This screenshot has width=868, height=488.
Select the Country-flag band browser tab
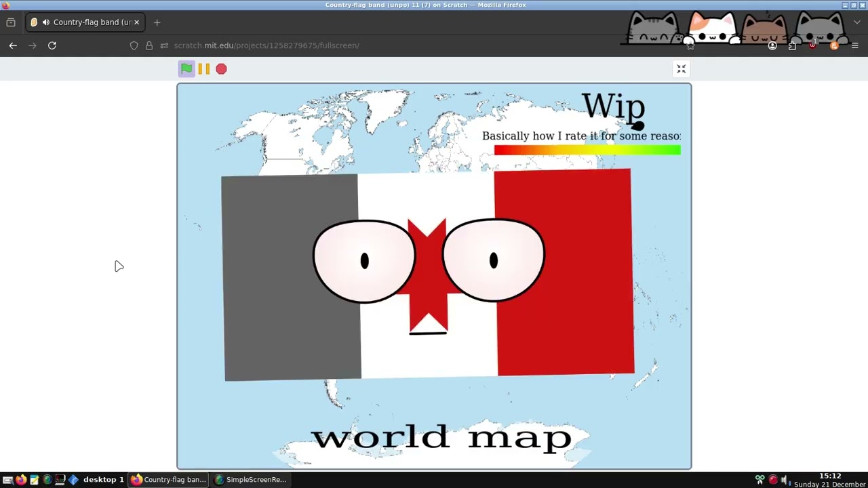click(x=85, y=22)
